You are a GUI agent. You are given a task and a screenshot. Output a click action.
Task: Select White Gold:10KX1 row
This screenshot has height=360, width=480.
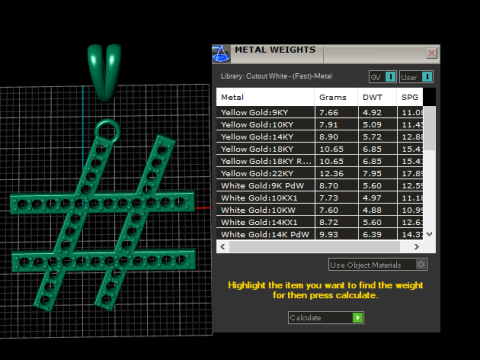[320, 198]
